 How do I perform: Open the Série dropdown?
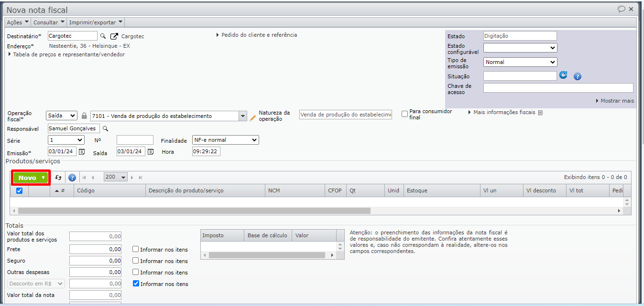66,140
